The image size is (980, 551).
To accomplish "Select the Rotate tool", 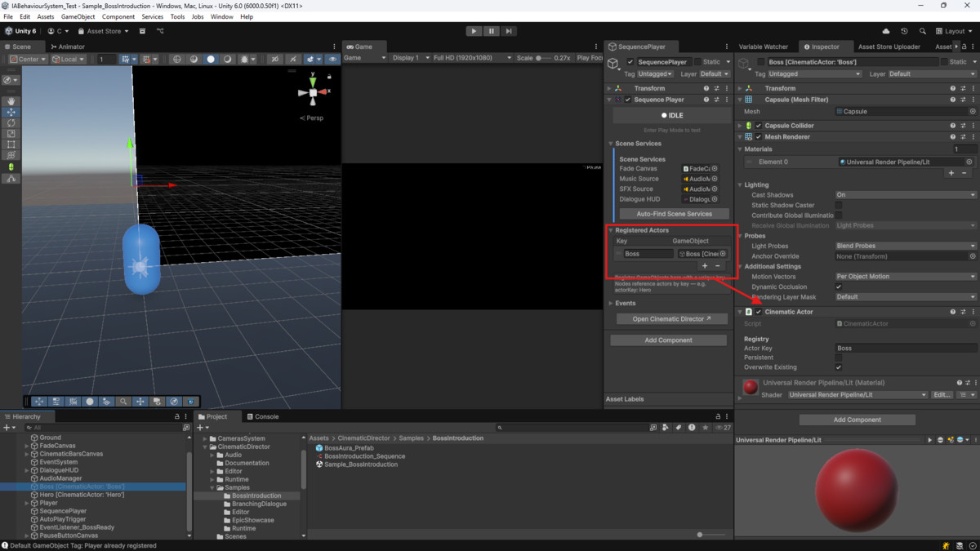I will click(11, 122).
